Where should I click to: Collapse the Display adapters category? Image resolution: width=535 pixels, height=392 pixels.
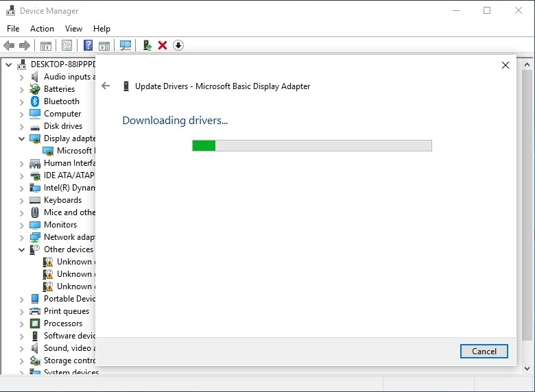click(21, 138)
